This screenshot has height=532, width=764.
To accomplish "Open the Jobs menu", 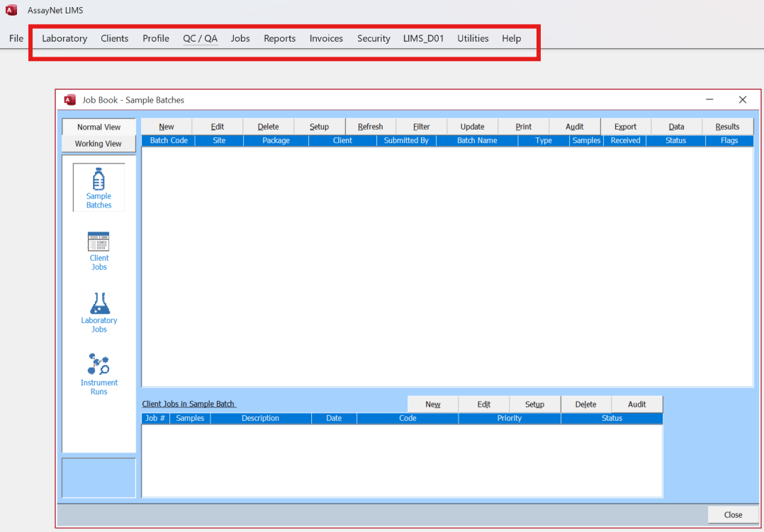I will [240, 38].
